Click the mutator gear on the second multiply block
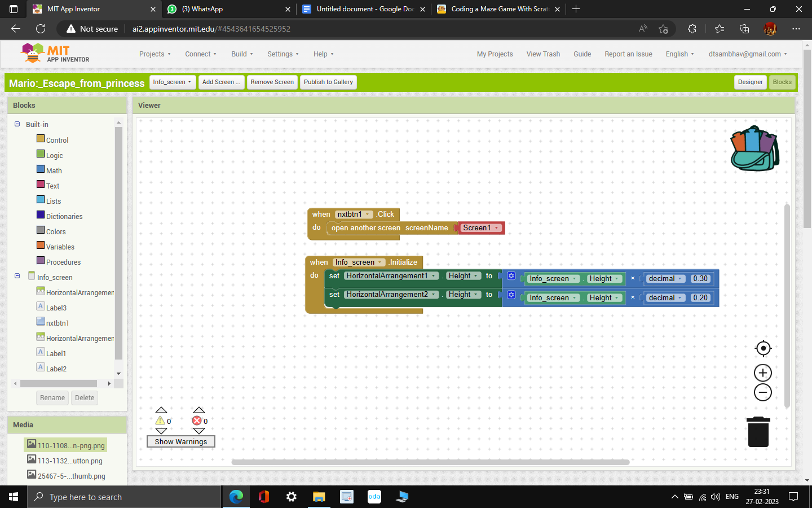This screenshot has height=508, width=812. (x=511, y=295)
